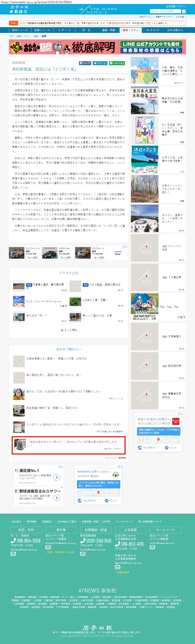Open the 県内ニュース menu tab

pyautogui.click(x=20, y=30)
